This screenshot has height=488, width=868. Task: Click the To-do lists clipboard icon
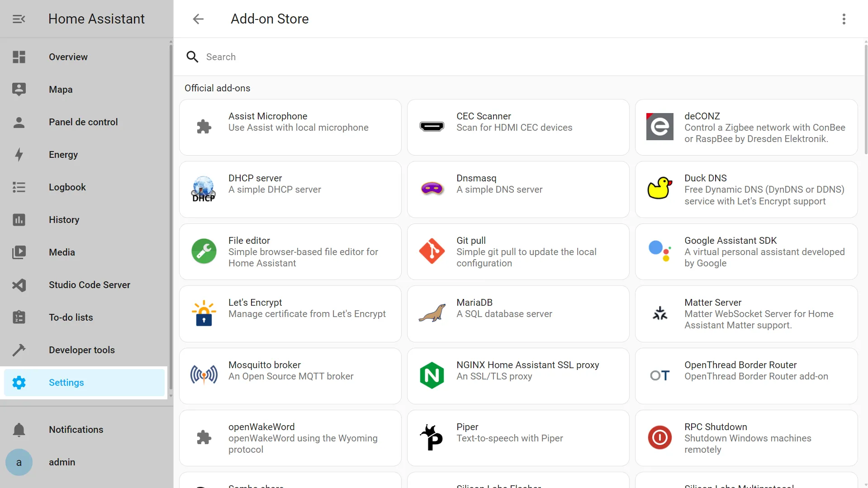19,317
